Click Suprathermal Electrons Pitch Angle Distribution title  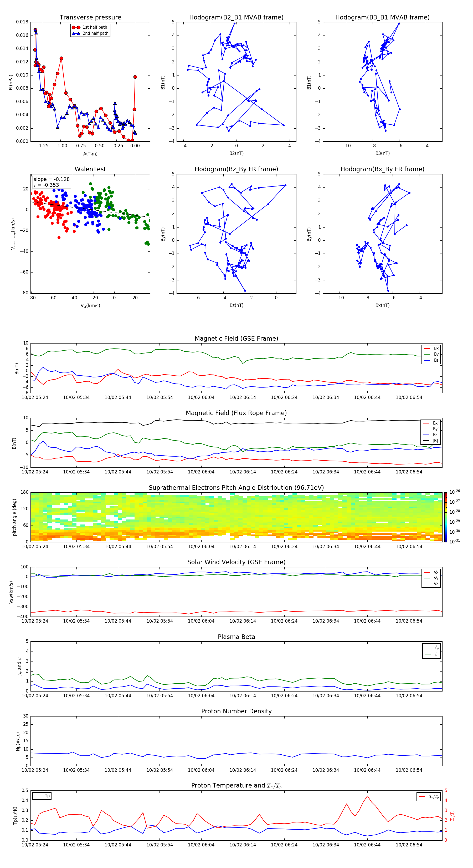pyautogui.click(x=236, y=488)
